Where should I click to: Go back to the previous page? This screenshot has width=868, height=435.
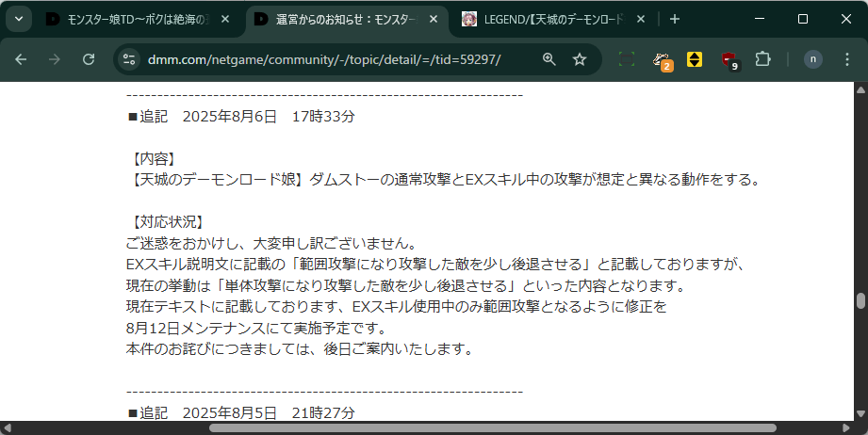click(x=21, y=59)
